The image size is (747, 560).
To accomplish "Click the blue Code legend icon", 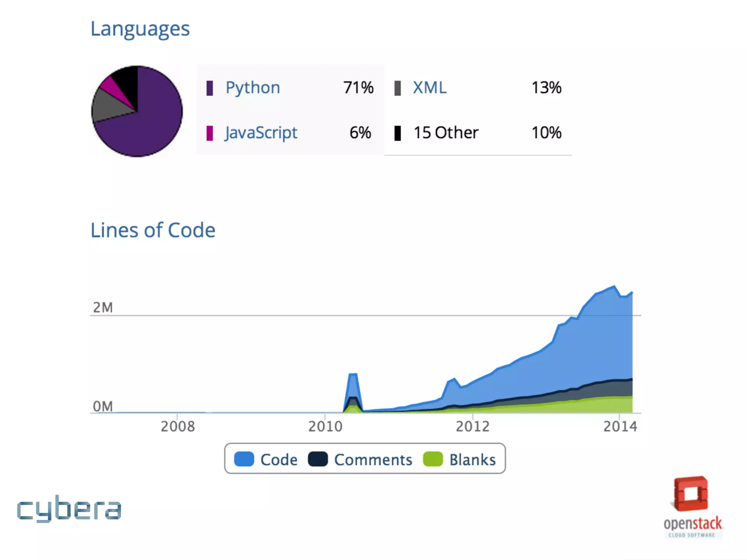I will coord(244,459).
